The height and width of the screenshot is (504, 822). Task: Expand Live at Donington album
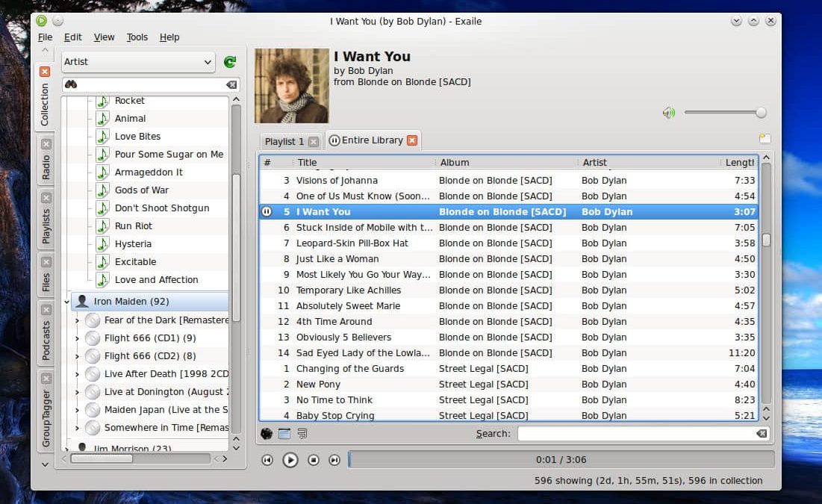point(77,392)
